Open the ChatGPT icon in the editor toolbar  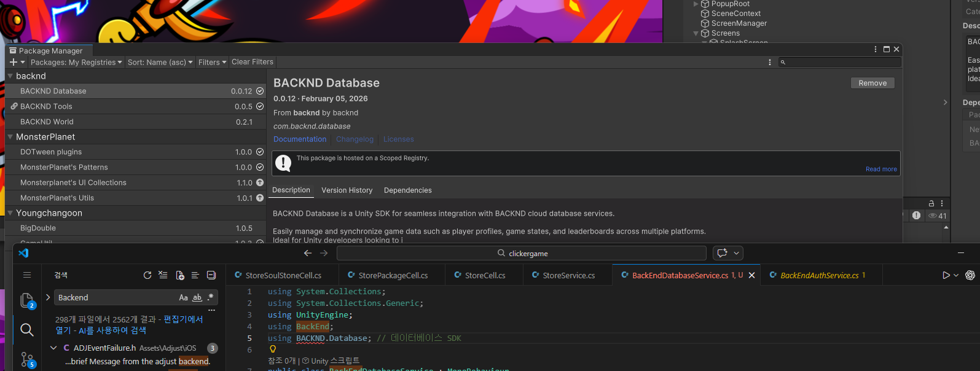coord(970,275)
